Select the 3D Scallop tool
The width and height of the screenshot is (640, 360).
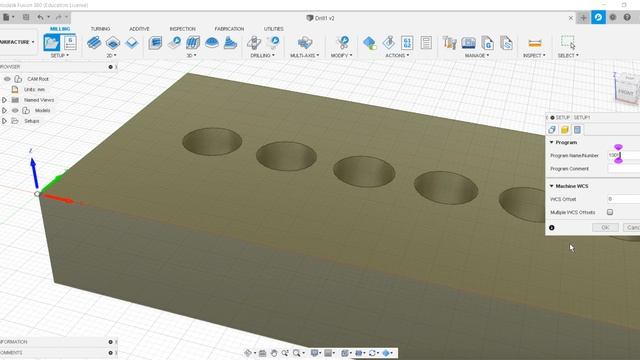tap(231, 42)
